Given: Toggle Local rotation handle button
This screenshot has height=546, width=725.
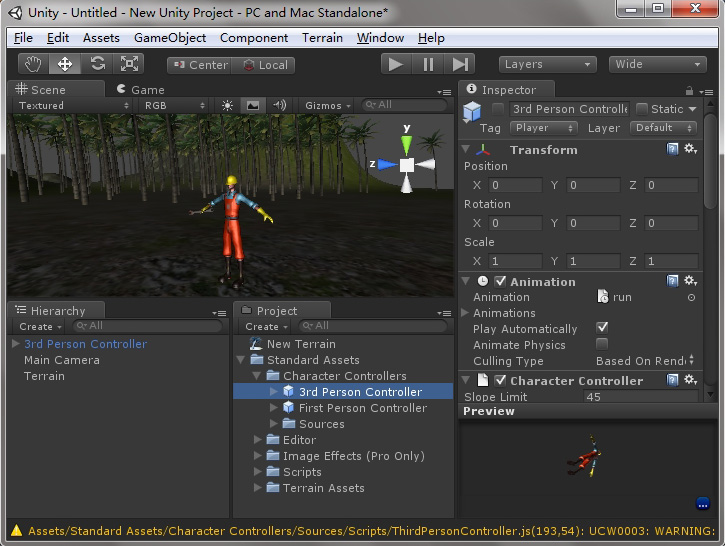Looking at the screenshot, I should coord(264,65).
